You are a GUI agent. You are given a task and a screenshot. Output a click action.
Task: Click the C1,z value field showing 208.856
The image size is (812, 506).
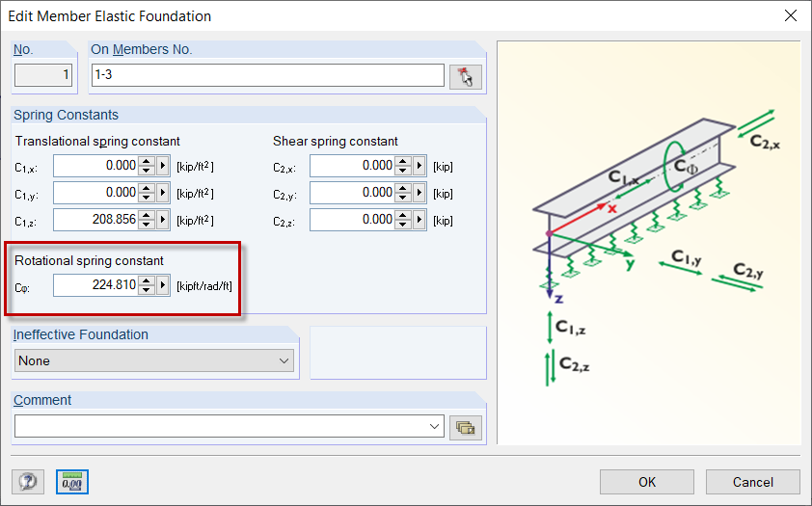pyautogui.click(x=95, y=220)
